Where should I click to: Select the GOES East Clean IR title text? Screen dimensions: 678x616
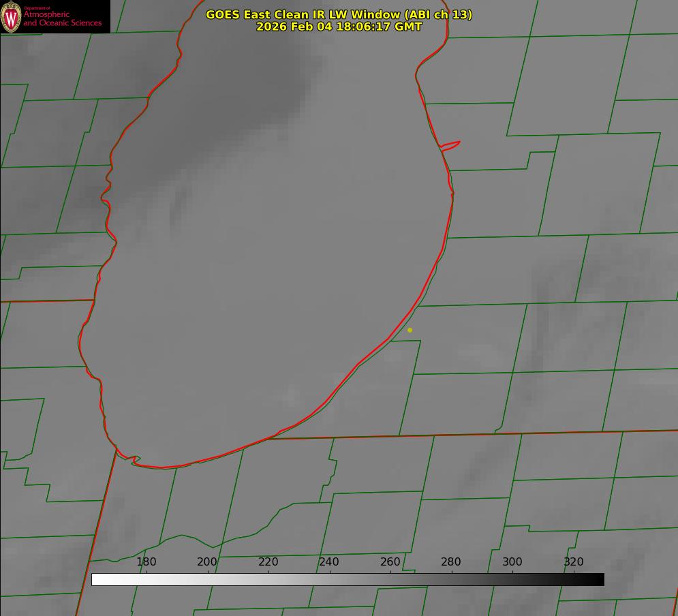pyautogui.click(x=339, y=14)
